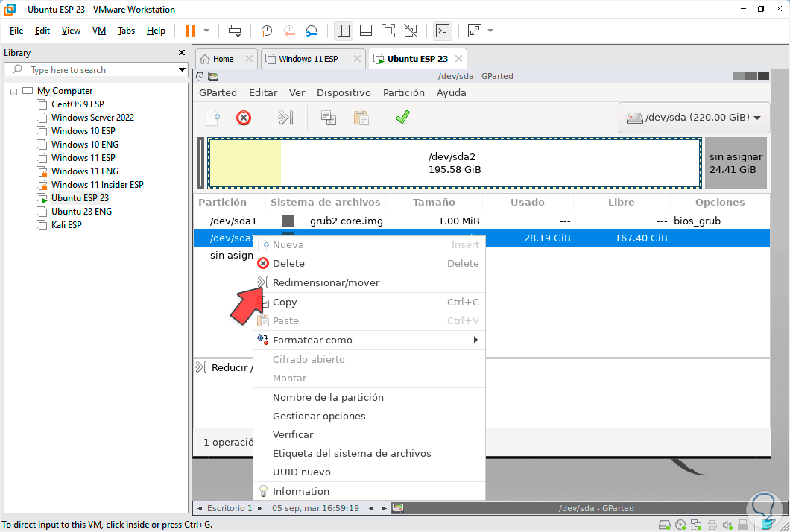Open the power options dropdown beside Pause
The height and width of the screenshot is (532, 790).
tap(206, 31)
